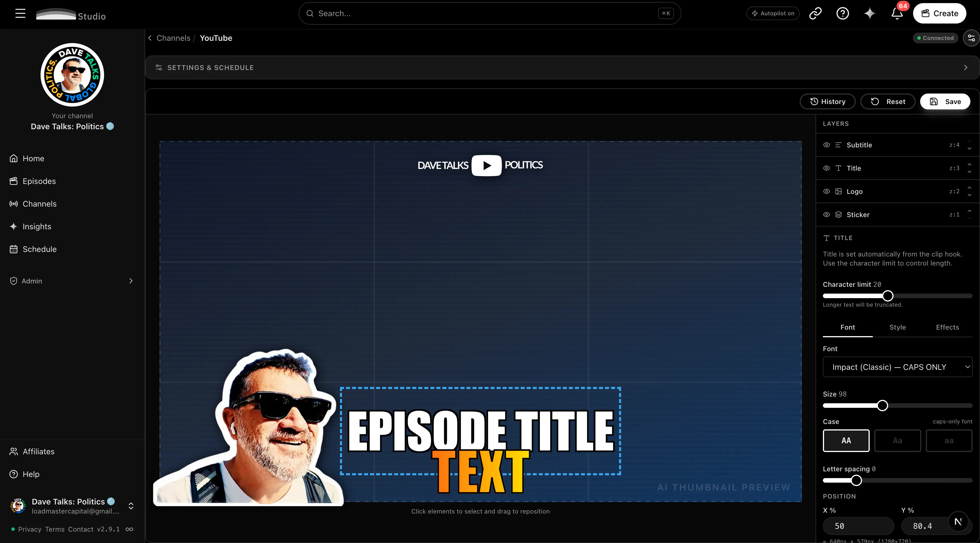Image resolution: width=980 pixels, height=543 pixels.
Task: Expand the Settings & Schedule panel
Action: [x=562, y=68]
